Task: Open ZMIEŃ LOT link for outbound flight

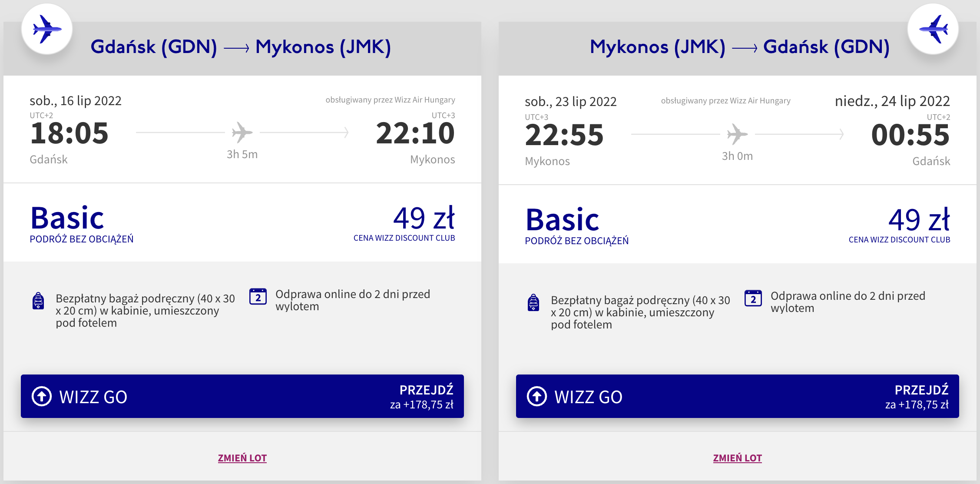Action: click(x=242, y=458)
